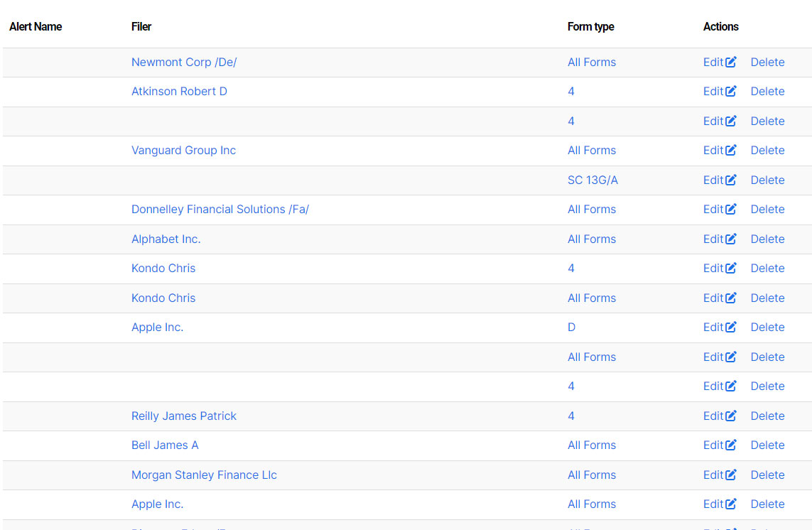Open Donnelley Financial Solutions /Fa/ filer page

pos(220,209)
